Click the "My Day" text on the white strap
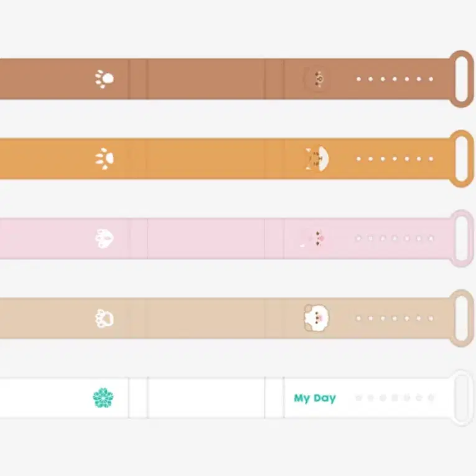The height and width of the screenshot is (476, 476). [314, 398]
